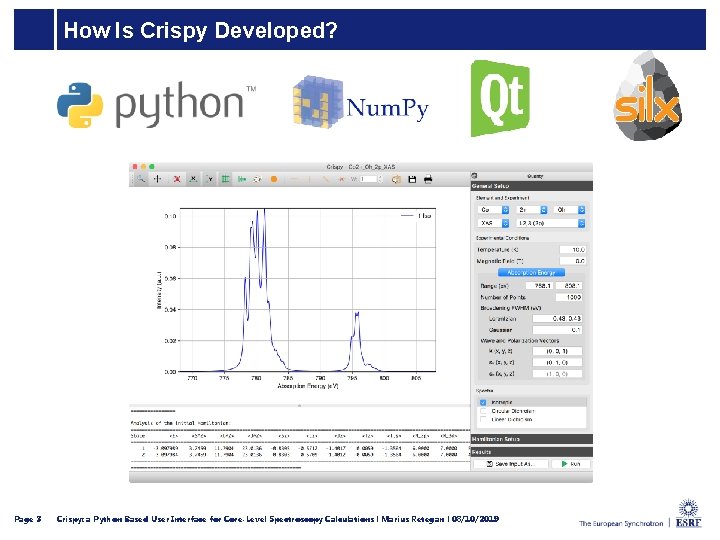Click the silx logo

(x=648, y=97)
